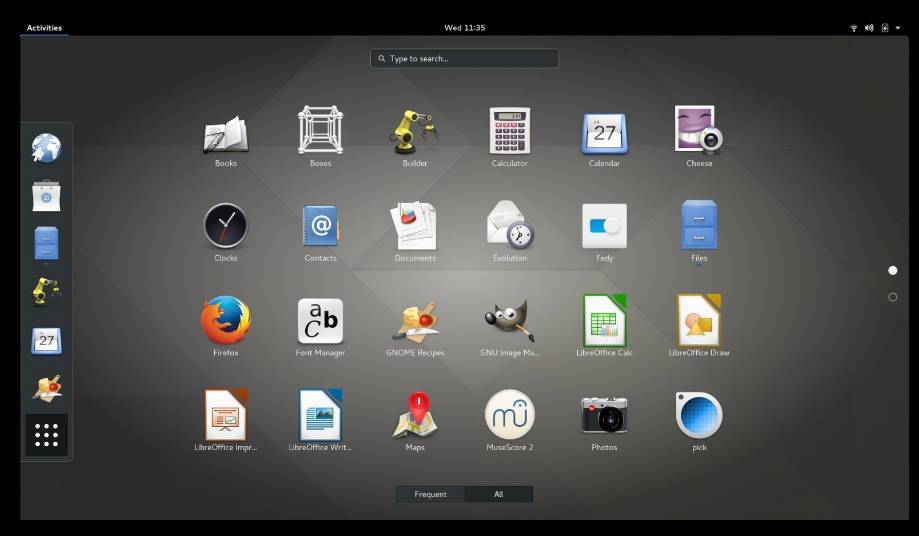Image resolution: width=919 pixels, height=536 pixels.
Task: Click the volume status icon
Action: click(869, 28)
